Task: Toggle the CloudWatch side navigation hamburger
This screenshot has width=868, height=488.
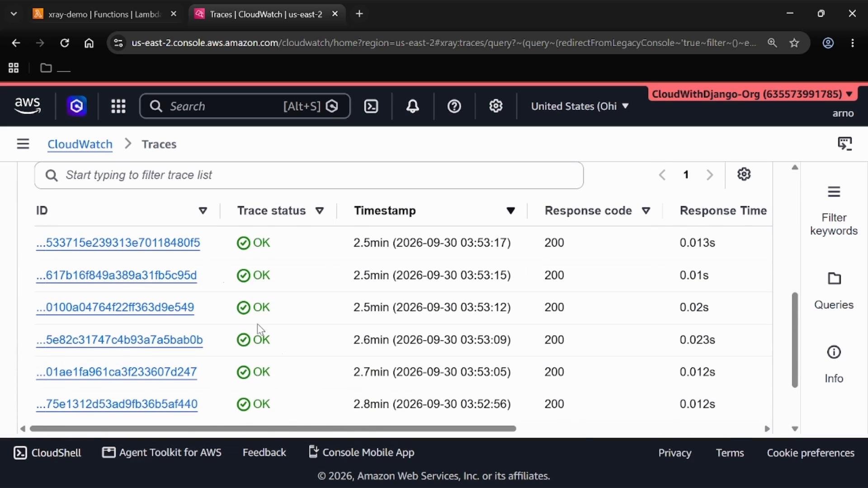Action: click(23, 144)
